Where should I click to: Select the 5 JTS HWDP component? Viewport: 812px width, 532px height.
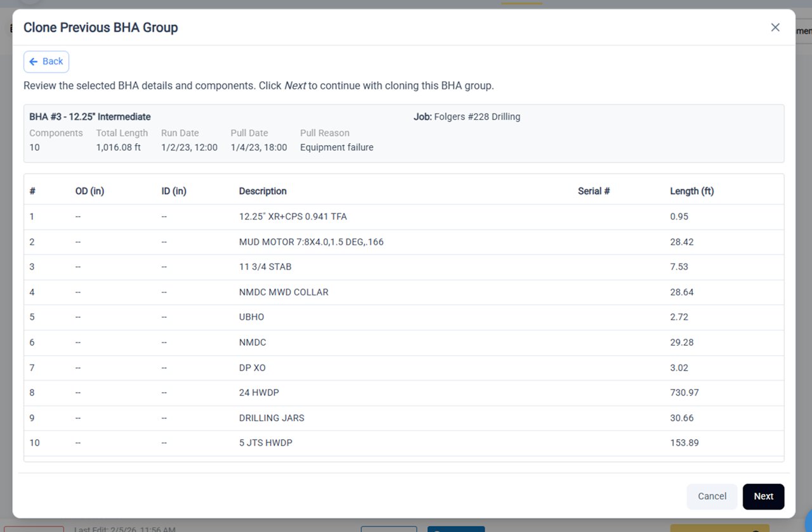[x=404, y=443]
